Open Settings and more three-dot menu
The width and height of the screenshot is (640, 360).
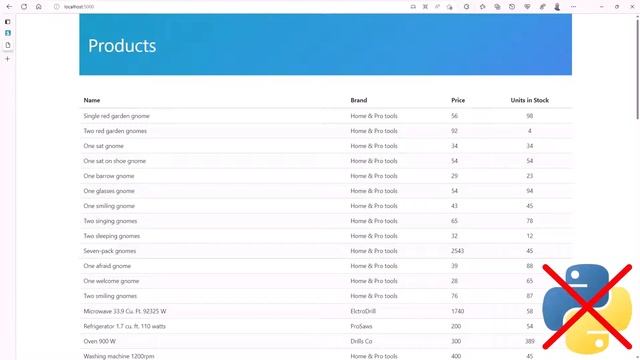pyautogui.click(x=573, y=7)
